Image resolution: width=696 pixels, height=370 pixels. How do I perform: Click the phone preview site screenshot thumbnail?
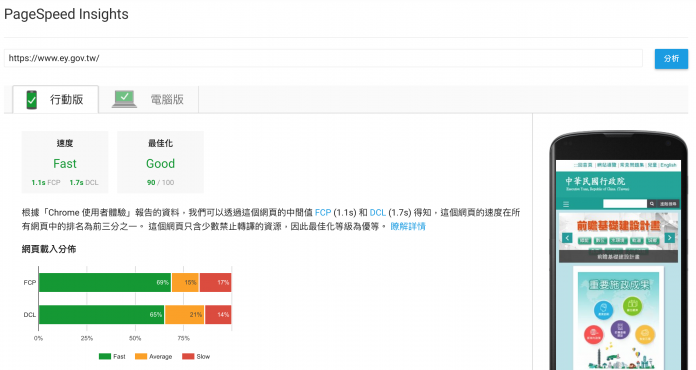click(x=618, y=265)
